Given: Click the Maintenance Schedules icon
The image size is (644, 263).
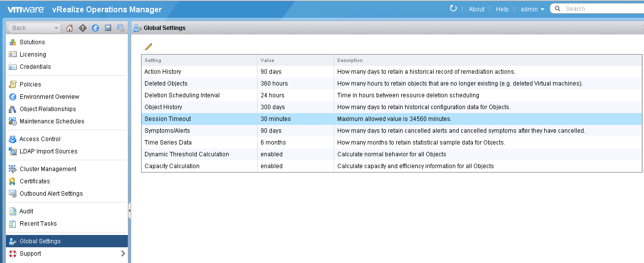Looking at the screenshot, I should (x=13, y=121).
